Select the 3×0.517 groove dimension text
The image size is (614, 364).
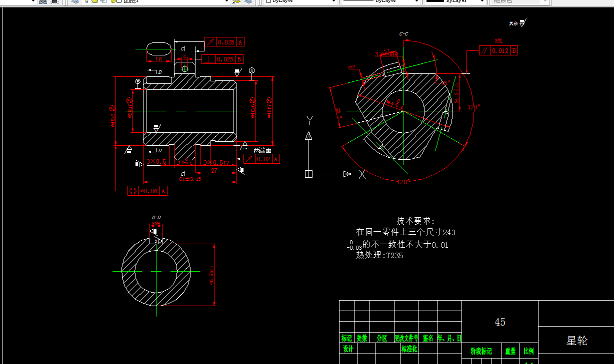click(216, 163)
